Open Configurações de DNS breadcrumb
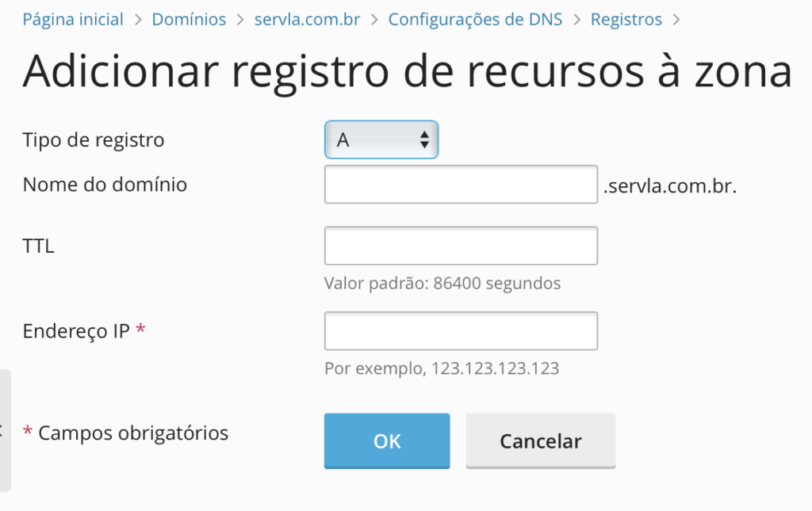 pyautogui.click(x=476, y=20)
